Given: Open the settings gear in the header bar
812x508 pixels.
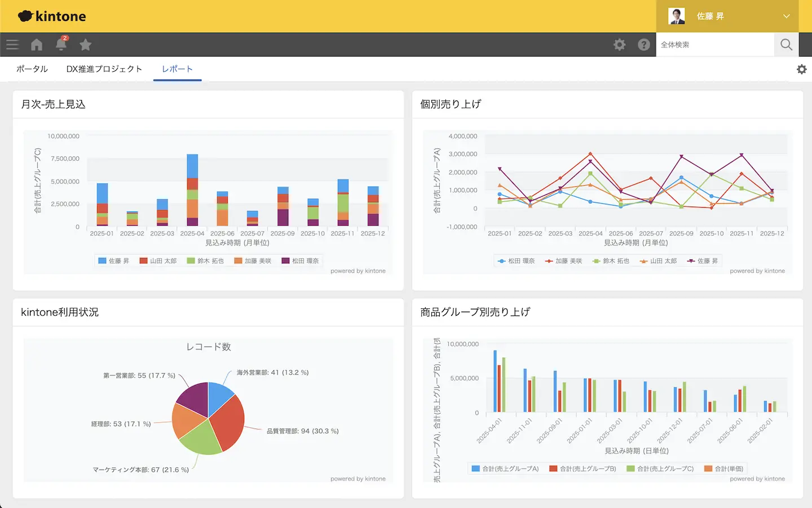Looking at the screenshot, I should click(x=619, y=45).
